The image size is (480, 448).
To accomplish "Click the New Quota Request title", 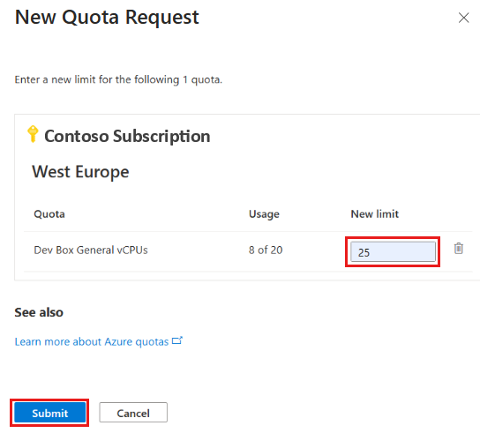I will pyautogui.click(x=107, y=17).
